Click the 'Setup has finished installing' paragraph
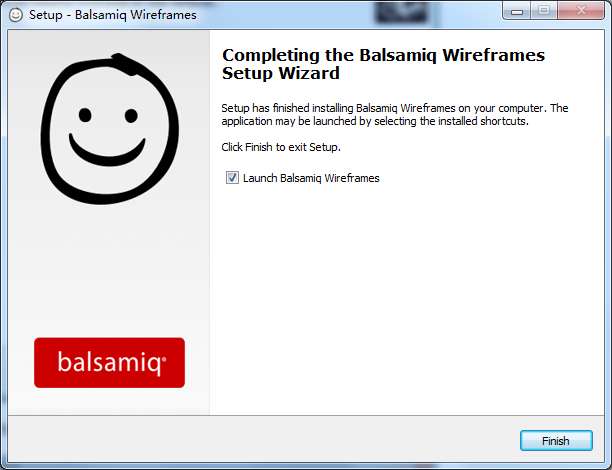The image size is (612, 470). [x=395, y=114]
